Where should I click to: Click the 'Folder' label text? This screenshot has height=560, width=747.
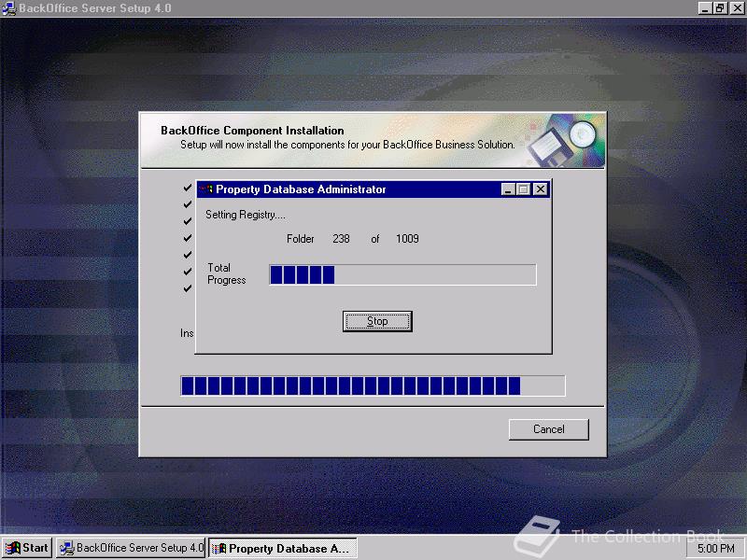click(x=300, y=239)
